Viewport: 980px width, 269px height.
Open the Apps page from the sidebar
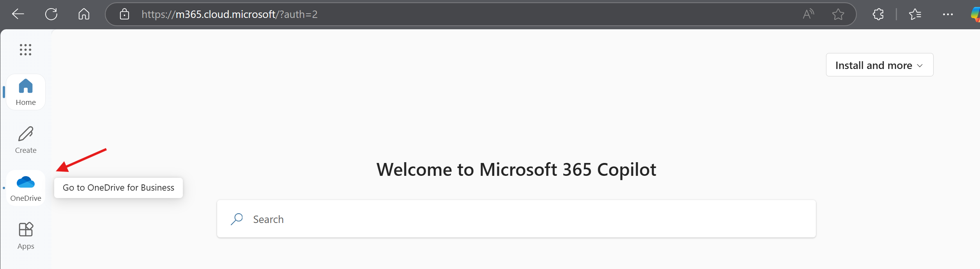26,235
